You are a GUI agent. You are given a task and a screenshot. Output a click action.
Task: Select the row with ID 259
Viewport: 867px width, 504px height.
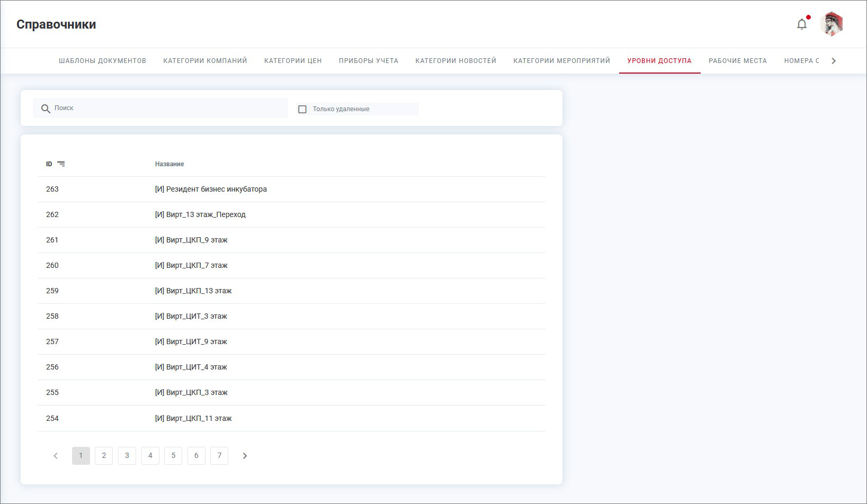coord(52,291)
